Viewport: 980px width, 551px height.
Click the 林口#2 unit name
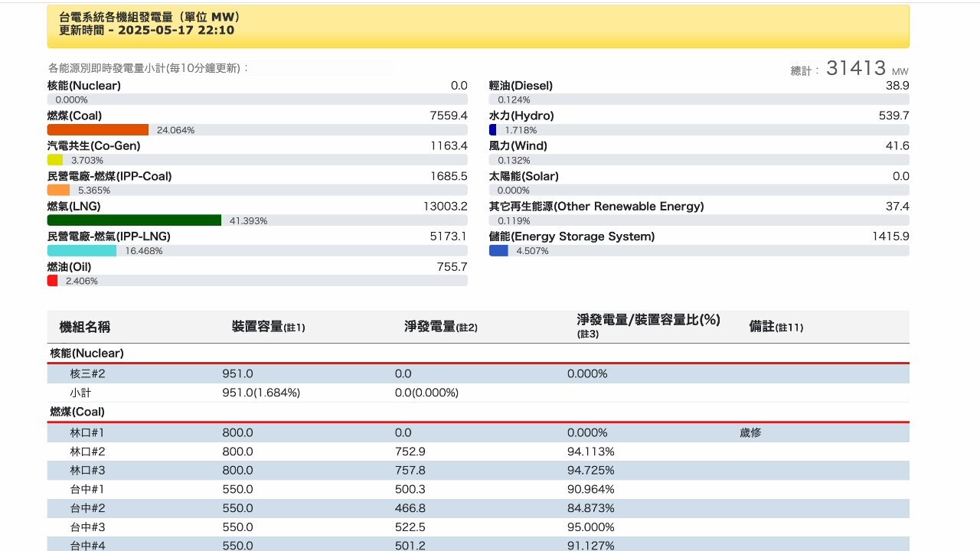pyautogui.click(x=87, y=452)
